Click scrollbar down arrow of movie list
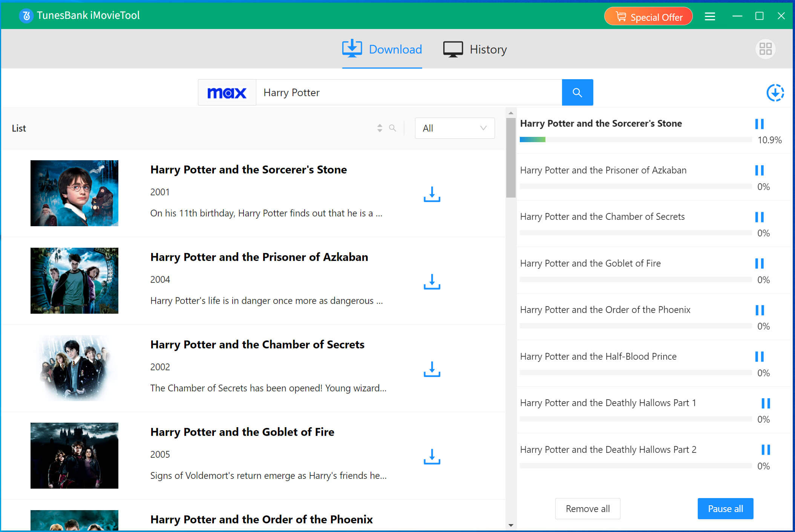Screen dimensions: 795x532 click(511, 525)
